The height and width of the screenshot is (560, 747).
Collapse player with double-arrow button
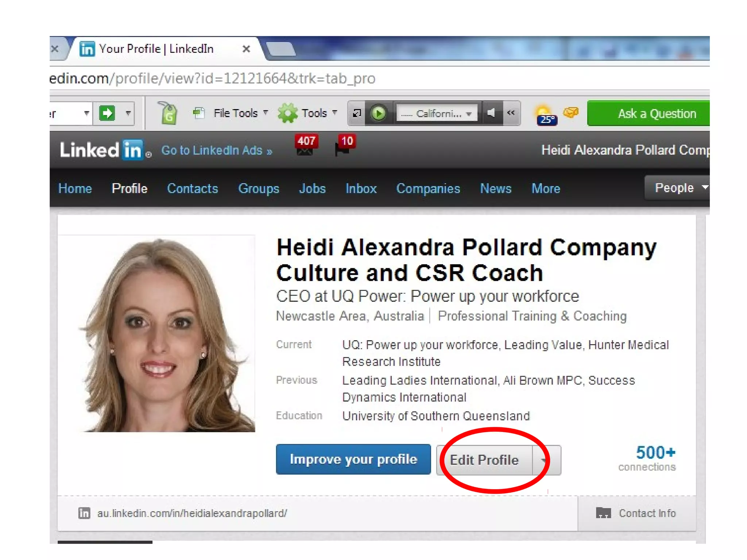511,113
